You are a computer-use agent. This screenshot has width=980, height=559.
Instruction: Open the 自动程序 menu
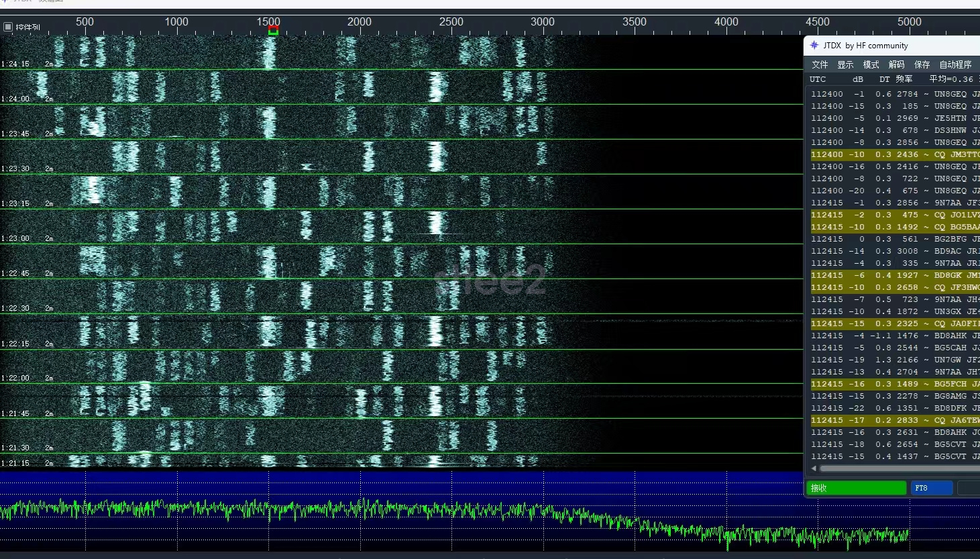[x=955, y=65]
